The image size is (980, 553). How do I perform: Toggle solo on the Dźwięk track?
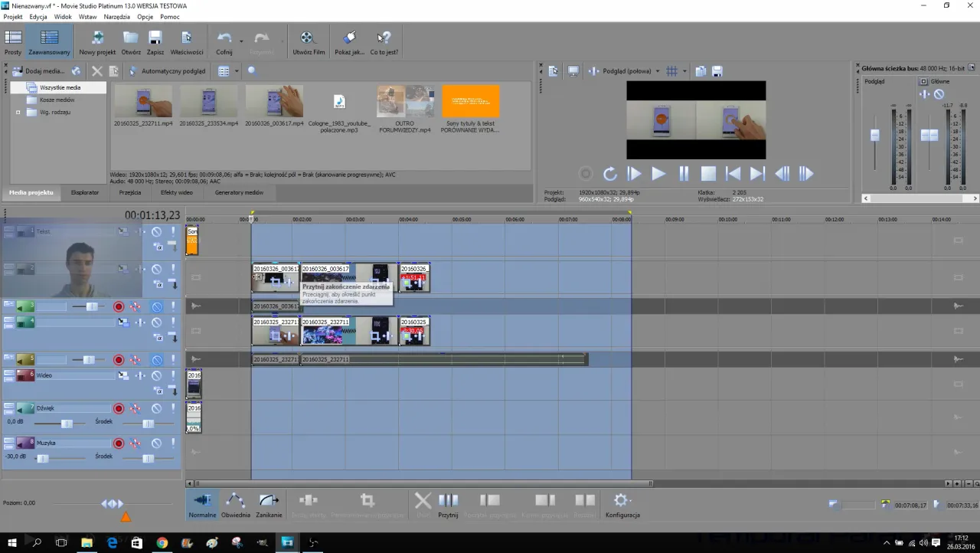pos(174,409)
